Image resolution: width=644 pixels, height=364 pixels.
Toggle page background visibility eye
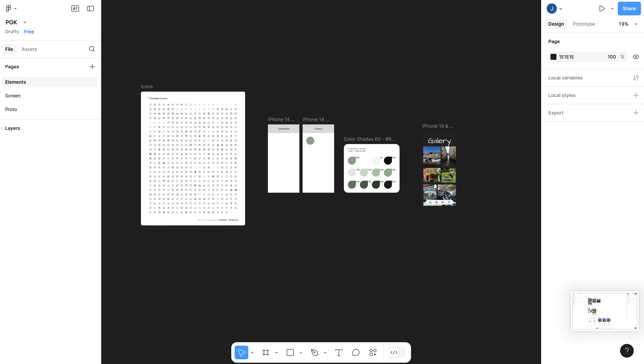pos(635,57)
